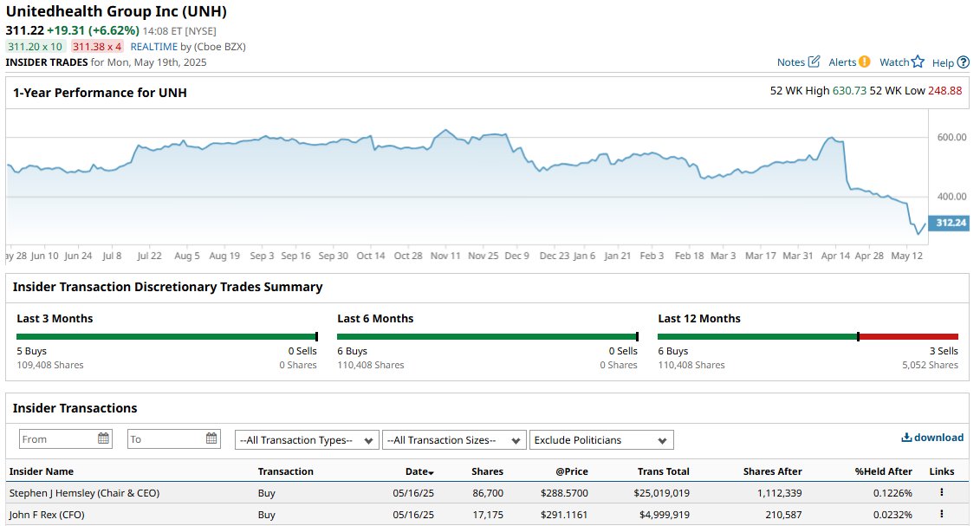
Task: Click the Watch star icon
Action: pos(918,62)
